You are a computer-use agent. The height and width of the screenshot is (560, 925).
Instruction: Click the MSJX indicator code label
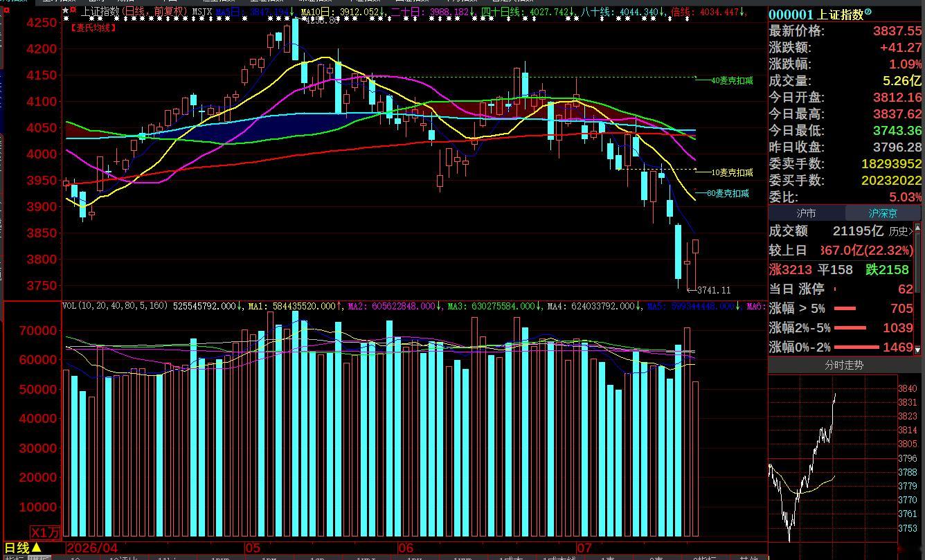click(x=202, y=12)
